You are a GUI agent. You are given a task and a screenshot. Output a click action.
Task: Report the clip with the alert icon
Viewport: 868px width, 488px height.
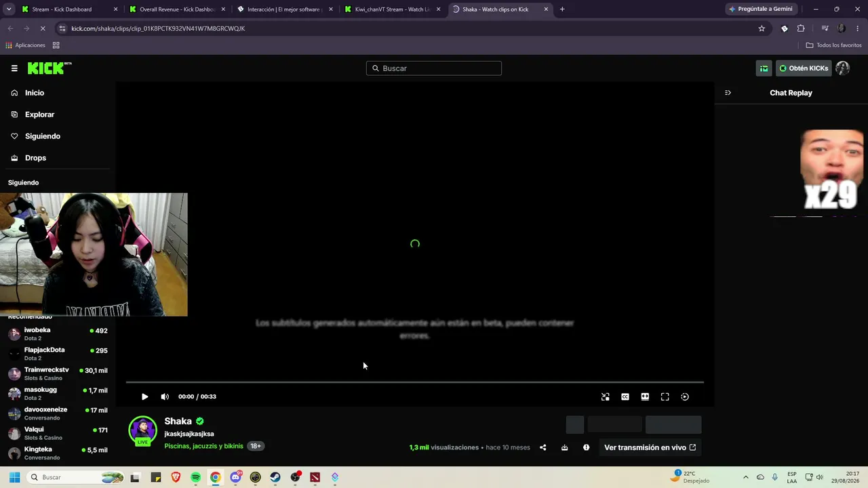click(586, 447)
